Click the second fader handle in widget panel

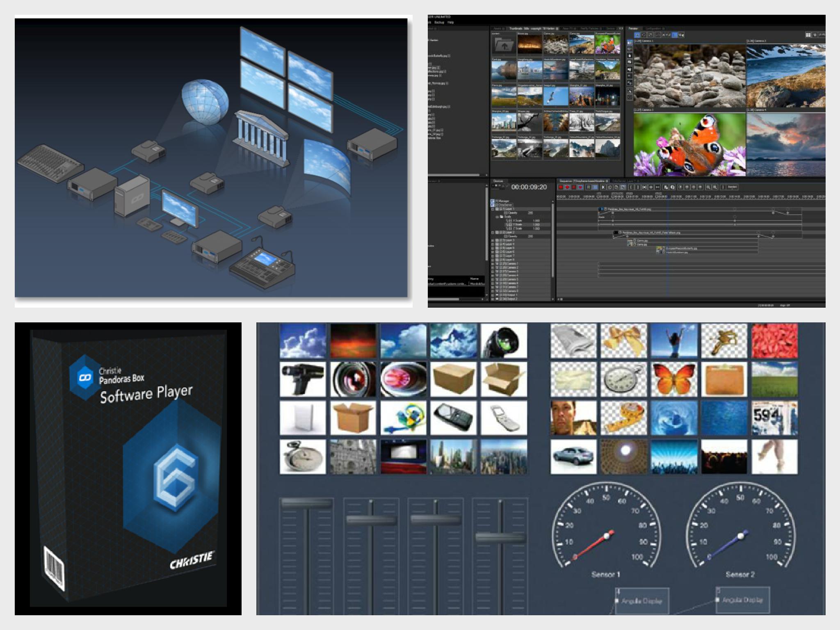[371, 520]
